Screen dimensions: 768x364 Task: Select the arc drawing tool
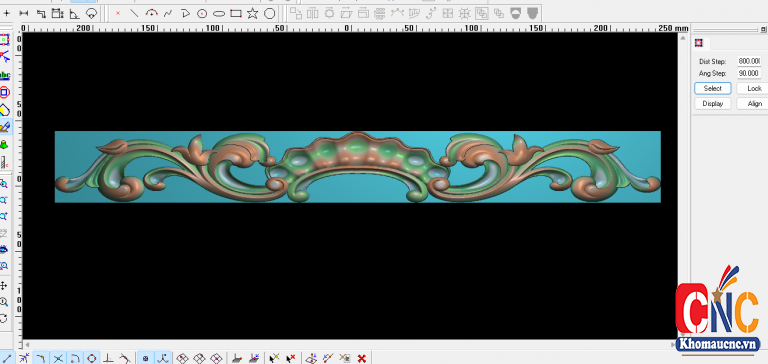point(151,14)
